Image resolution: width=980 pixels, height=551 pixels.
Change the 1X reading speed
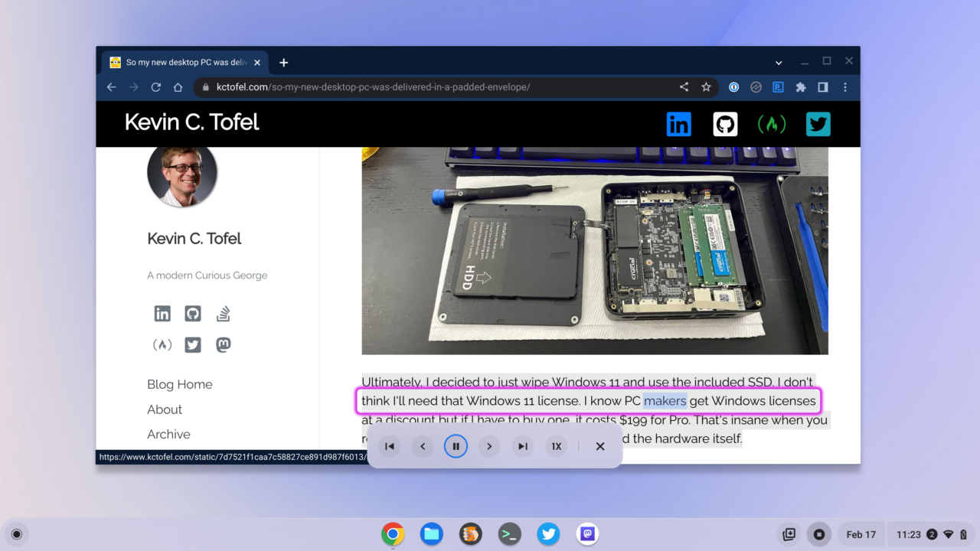tap(556, 446)
